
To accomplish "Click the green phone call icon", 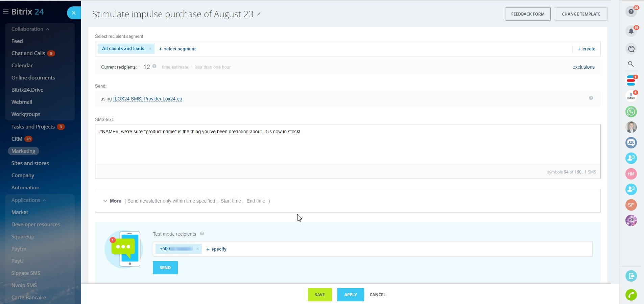I will (631, 295).
